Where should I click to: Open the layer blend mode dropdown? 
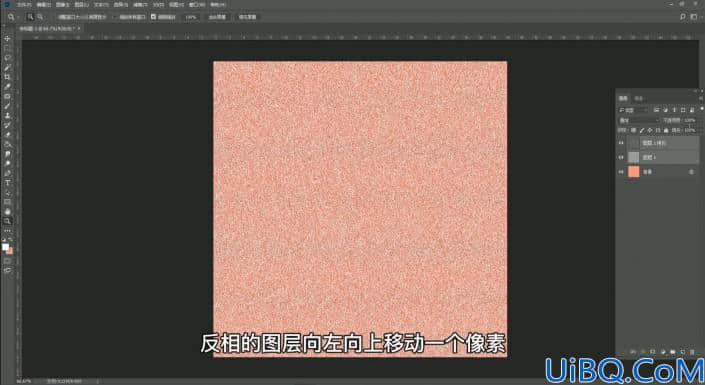(x=638, y=120)
